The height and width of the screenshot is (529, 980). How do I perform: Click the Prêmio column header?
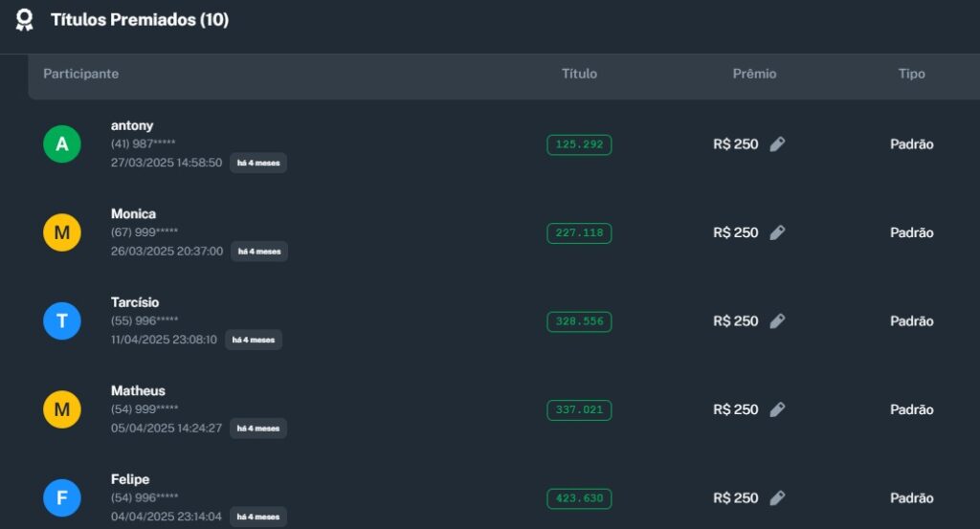click(x=754, y=74)
